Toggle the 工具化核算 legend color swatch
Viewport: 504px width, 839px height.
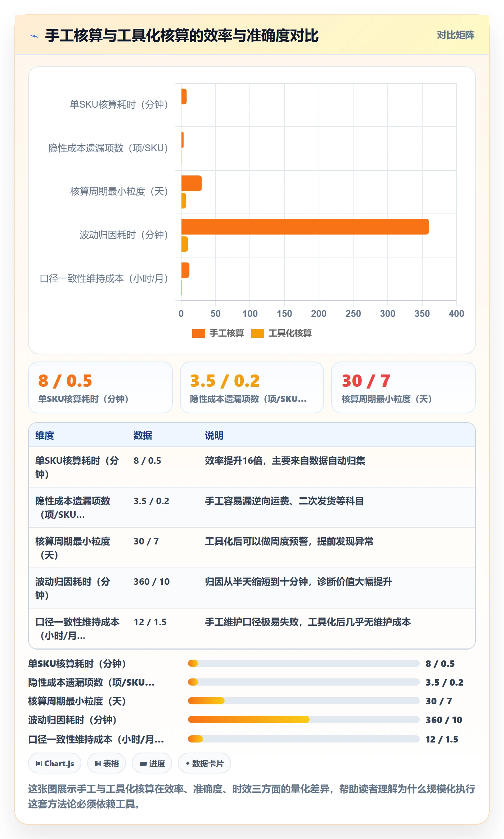pyautogui.click(x=258, y=333)
